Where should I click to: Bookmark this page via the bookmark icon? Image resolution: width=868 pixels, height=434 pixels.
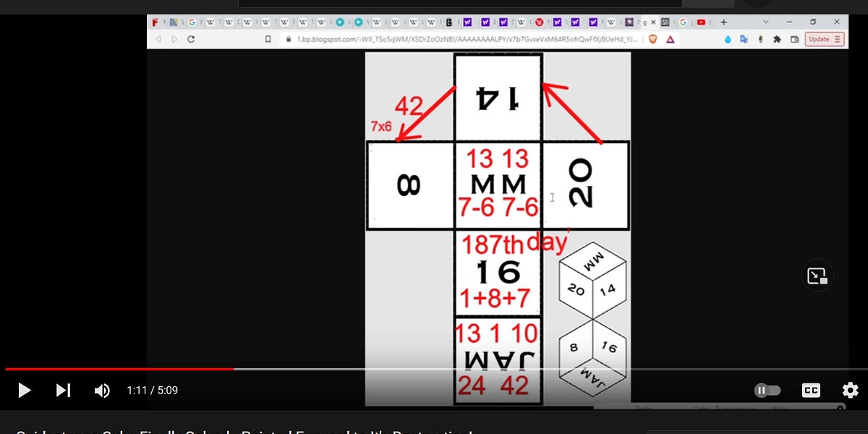pos(268,39)
